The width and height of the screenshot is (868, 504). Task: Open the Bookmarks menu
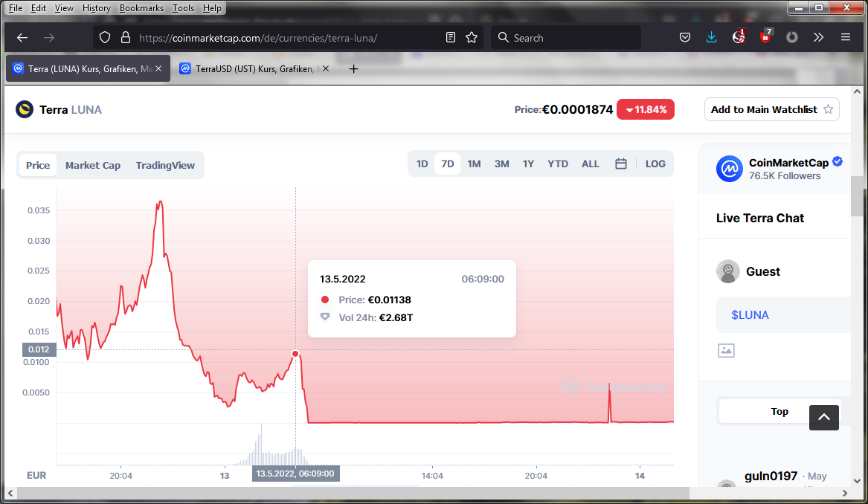[141, 7]
